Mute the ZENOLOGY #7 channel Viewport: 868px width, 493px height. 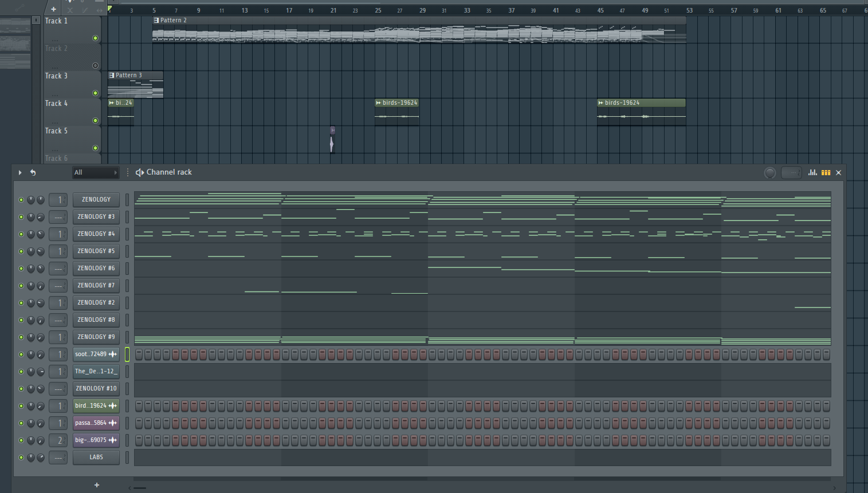point(21,286)
